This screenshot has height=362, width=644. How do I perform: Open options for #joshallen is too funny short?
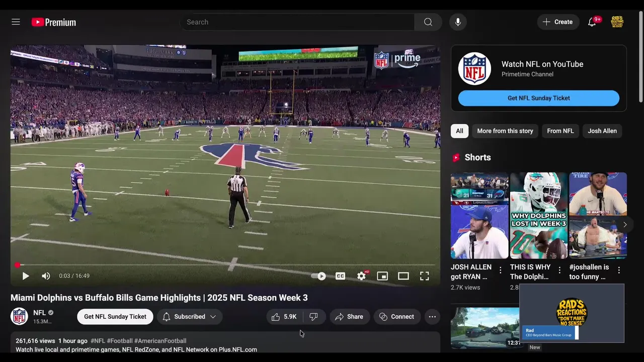[x=619, y=270]
